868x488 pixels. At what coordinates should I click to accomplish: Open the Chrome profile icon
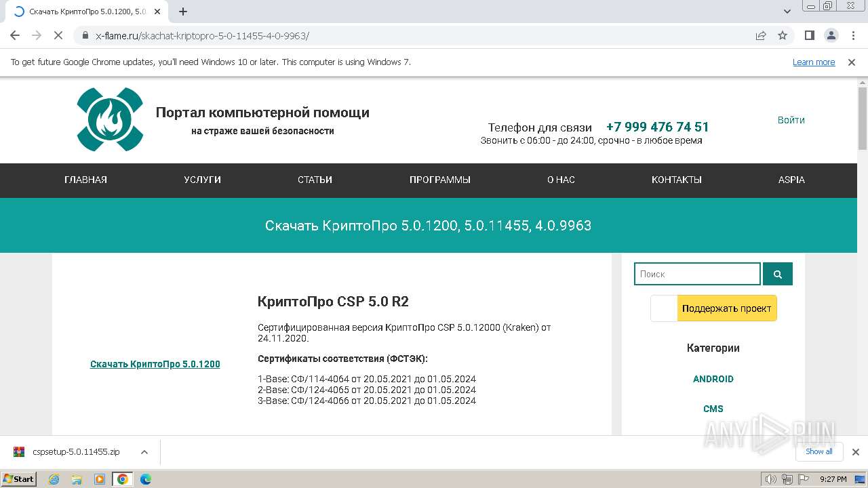click(831, 36)
